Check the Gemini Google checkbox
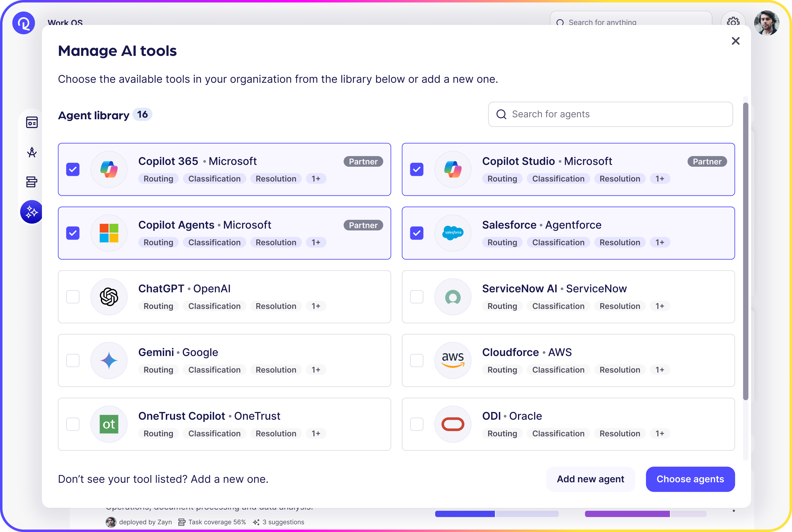This screenshot has height=532, width=792. coord(73,360)
